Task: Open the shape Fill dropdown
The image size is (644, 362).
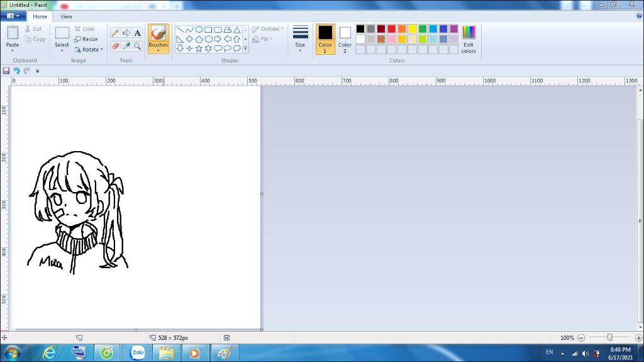Action: 262,39
